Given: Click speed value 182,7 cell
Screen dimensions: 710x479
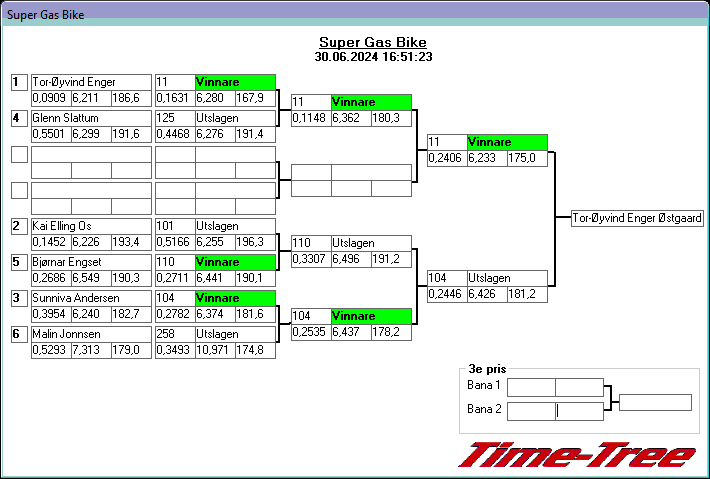Looking at the screenshot, I should tap(132, 314).
